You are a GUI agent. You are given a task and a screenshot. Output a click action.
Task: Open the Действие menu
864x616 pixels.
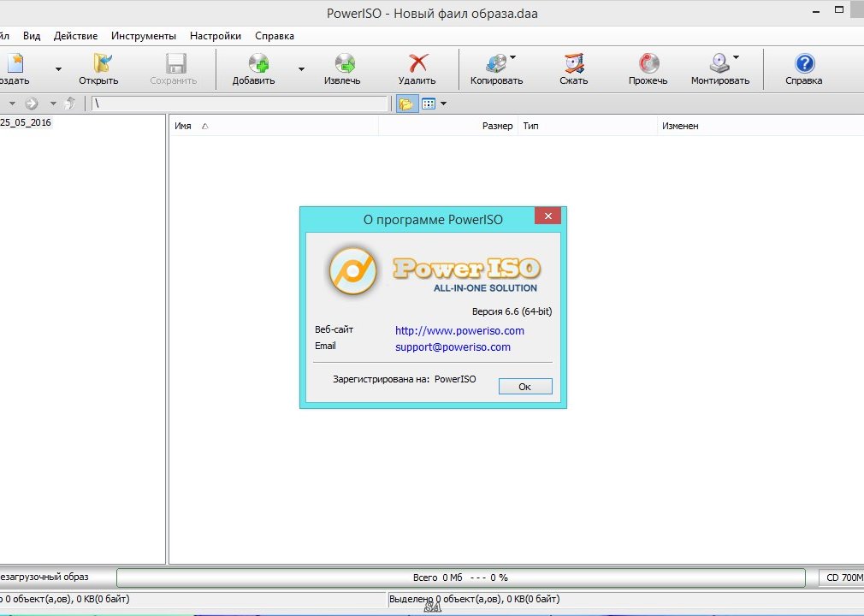point(75,36)
